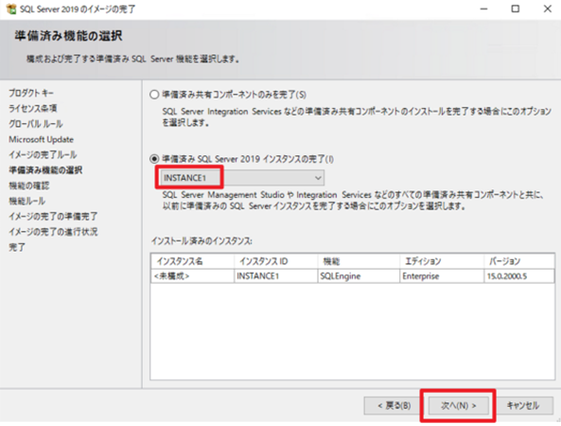Select 準備済み SQL Server 2019 インスタンスの完了 radio button
The image size is (561, 426).
point(154,159)
